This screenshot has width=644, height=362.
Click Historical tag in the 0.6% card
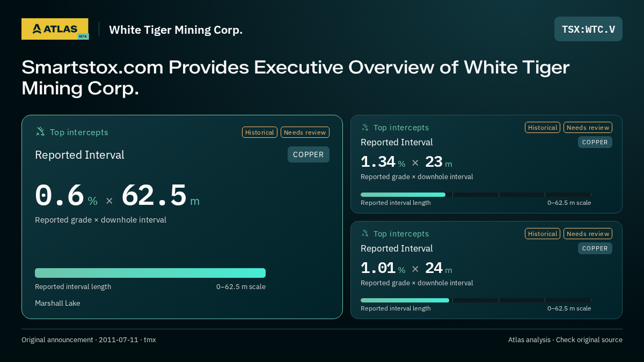tap(260, 132)
